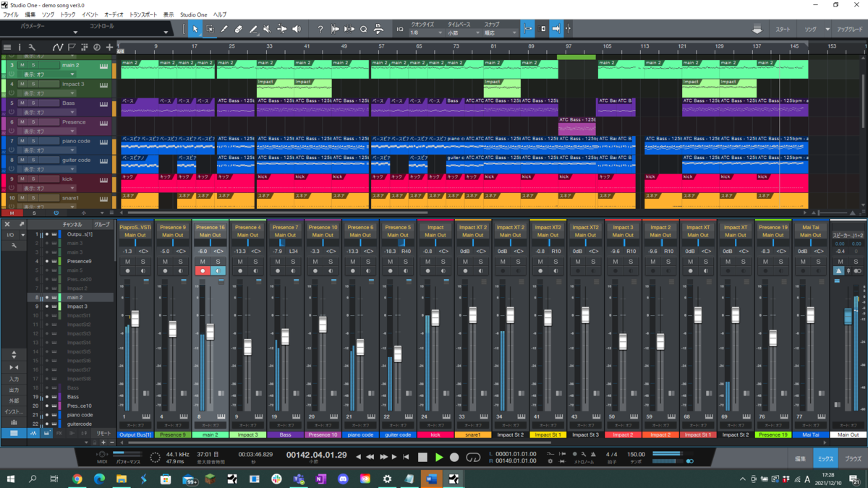Open the ファイル menu
This screenshot has height=488, width=868.
pos(11,14)
